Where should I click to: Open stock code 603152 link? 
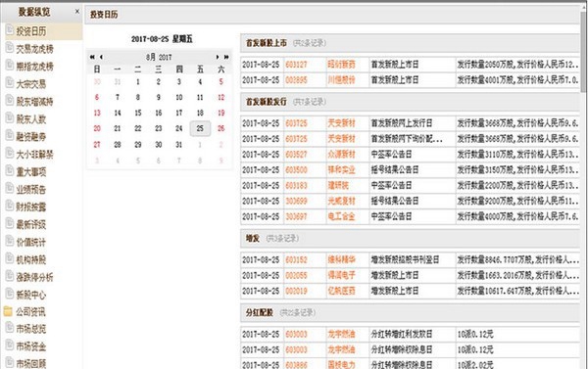296,259
